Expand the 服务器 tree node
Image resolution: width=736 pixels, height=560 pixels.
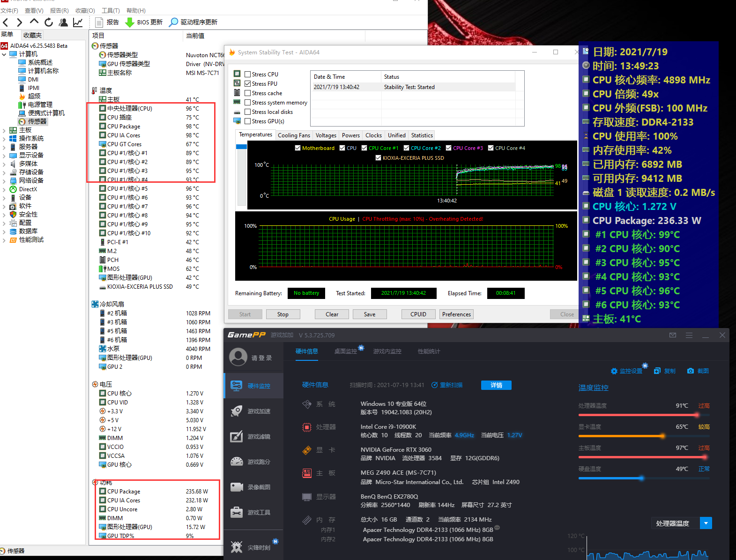pos(4,147)
